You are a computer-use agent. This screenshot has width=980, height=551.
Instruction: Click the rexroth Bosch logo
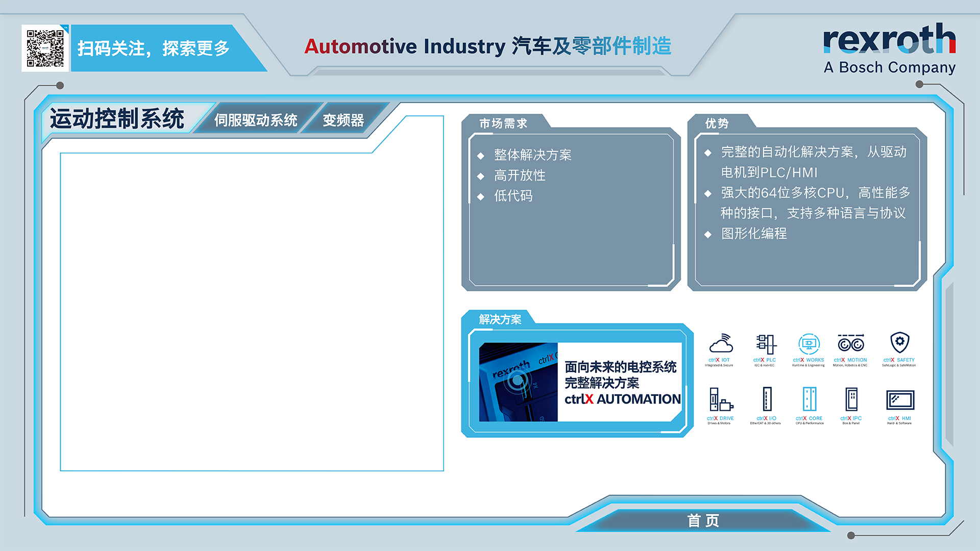click(889, 49)
